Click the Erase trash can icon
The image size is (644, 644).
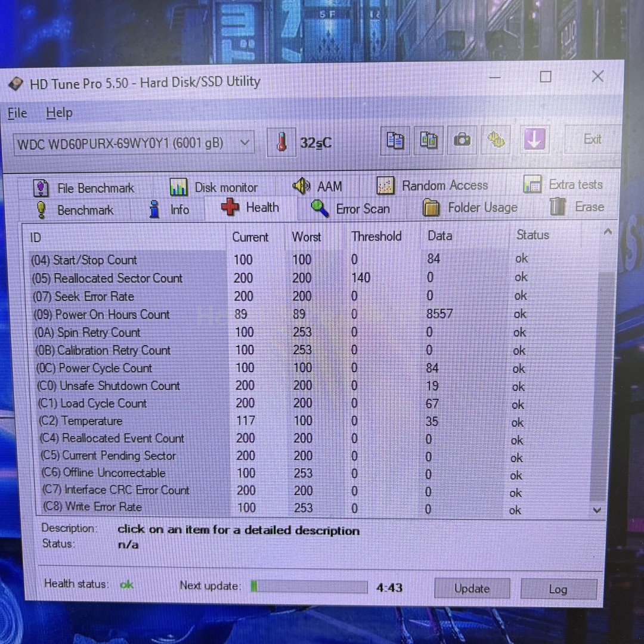(558, 206)
